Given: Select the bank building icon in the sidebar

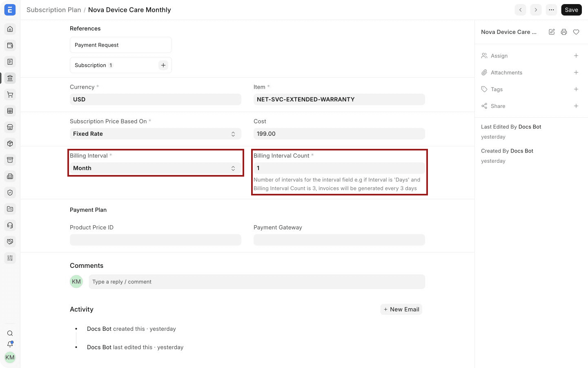Looking at the screenshot, I should pyautogui.click(x=10, y=78).
